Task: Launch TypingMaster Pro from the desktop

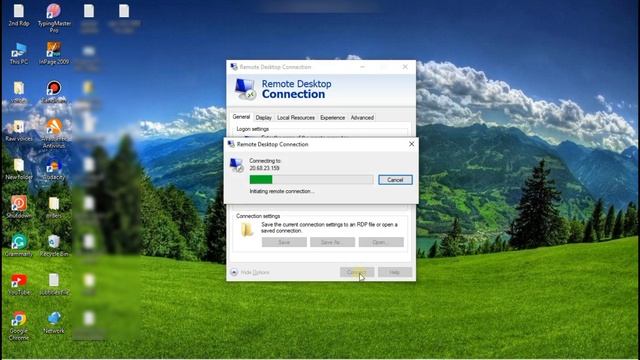Action: 54,18
